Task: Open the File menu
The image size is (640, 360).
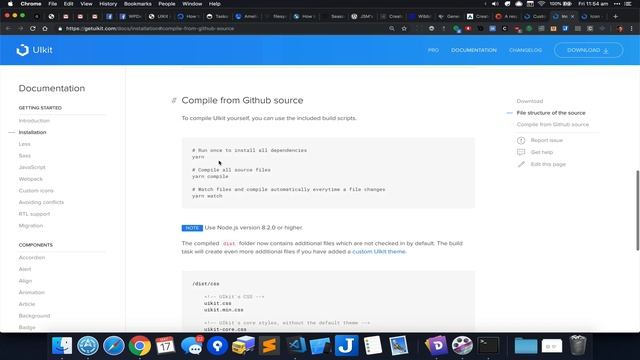Action: [53, 4]
